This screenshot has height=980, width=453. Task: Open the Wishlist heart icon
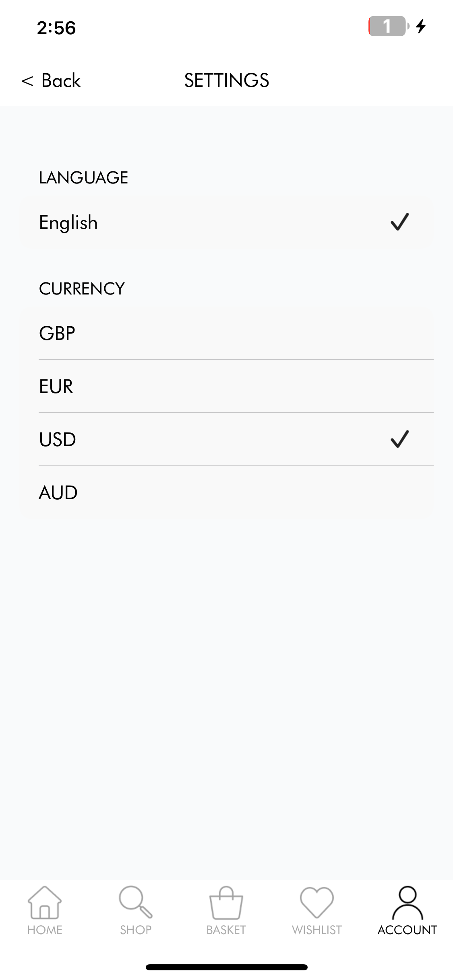tap(317, 902)
